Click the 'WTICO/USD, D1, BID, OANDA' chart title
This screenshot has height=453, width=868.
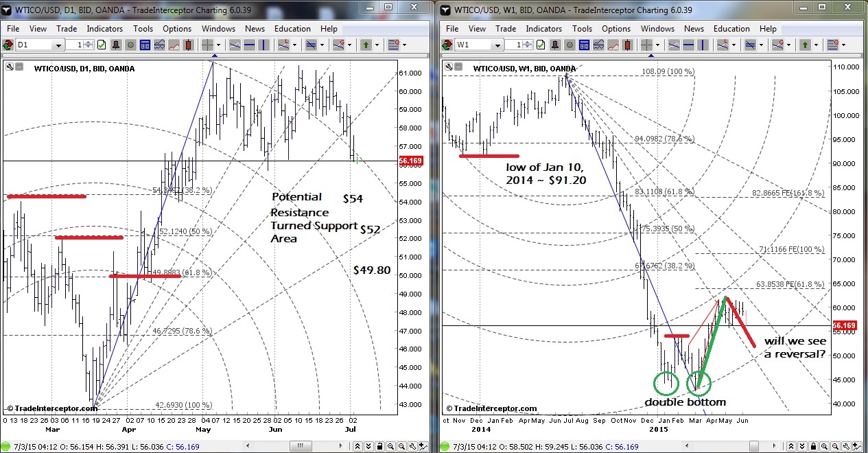(x=84, y=68)
